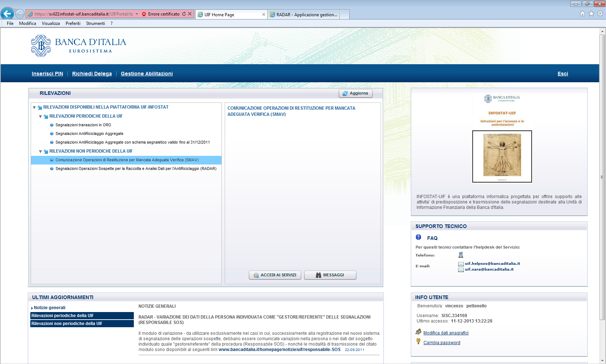Click the browser Home icon
This screenshot has height=364, width=606.
point(583,14)
